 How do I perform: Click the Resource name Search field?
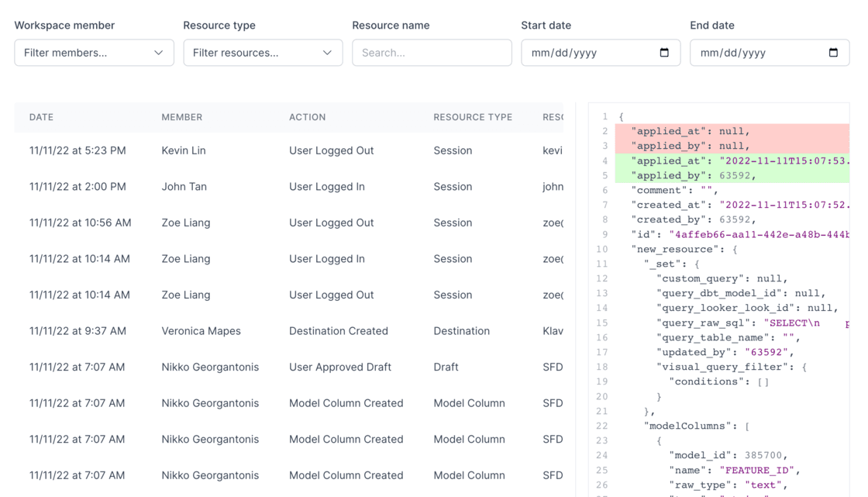click(x=431, y=53)
